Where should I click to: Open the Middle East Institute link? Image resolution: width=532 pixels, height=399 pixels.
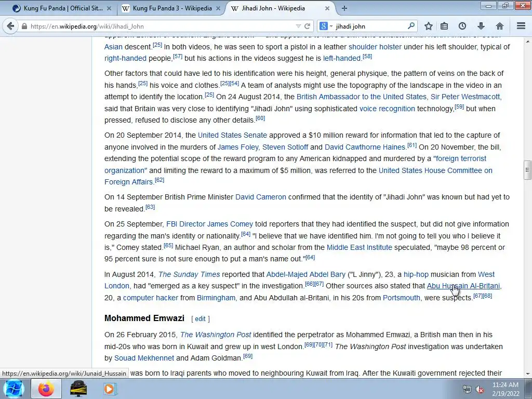click(x=360, y=247)
